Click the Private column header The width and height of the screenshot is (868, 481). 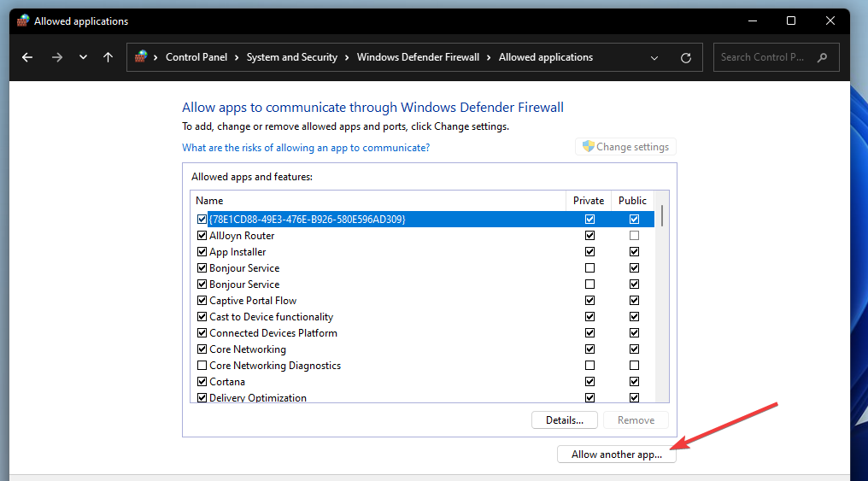click(x=589, y=201)
